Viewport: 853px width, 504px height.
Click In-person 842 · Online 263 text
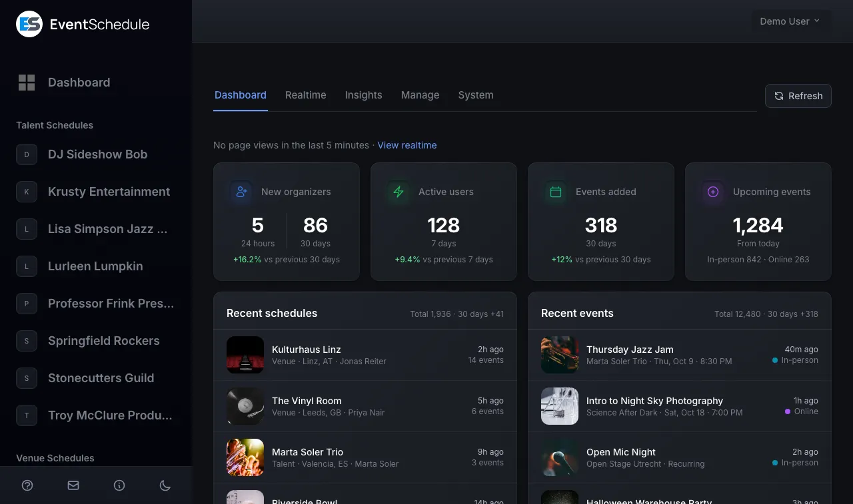point(758,260)
